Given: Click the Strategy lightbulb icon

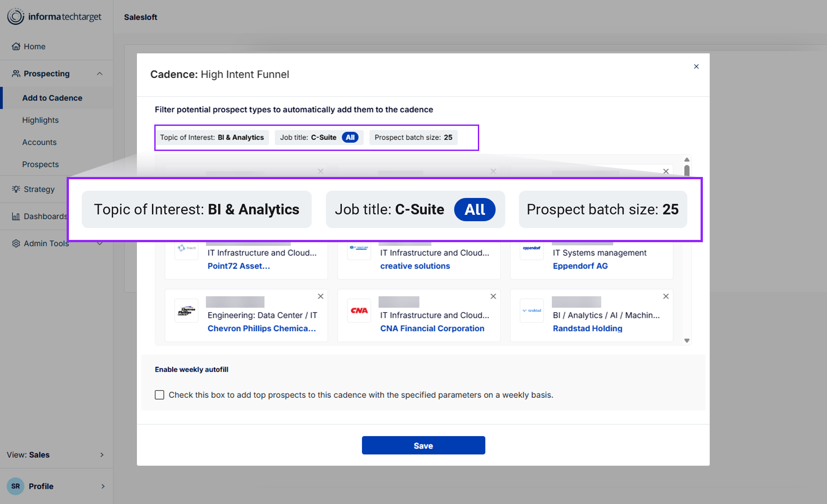Looking at the screenshot, I should [16, 189].
